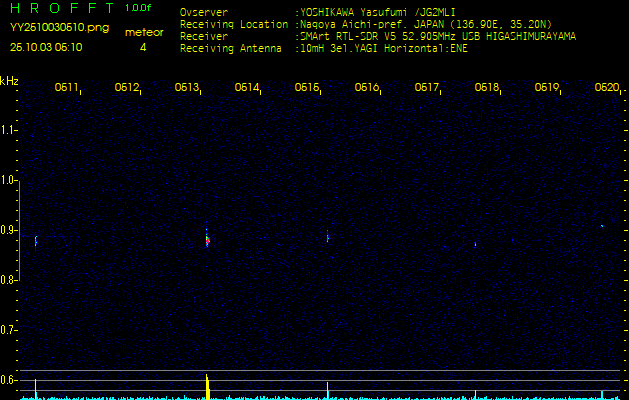Click the 0614 time marker

click(x=247, y=88)
